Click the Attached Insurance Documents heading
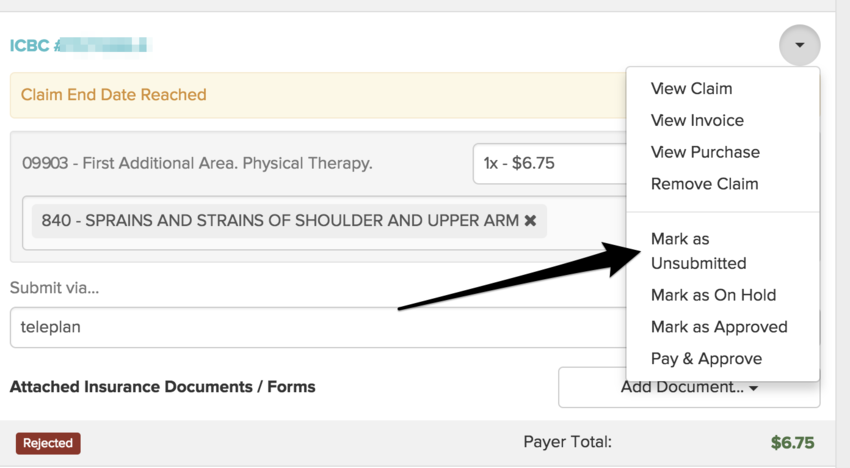The height and width of the screenshot is (468, 850). 162,386
